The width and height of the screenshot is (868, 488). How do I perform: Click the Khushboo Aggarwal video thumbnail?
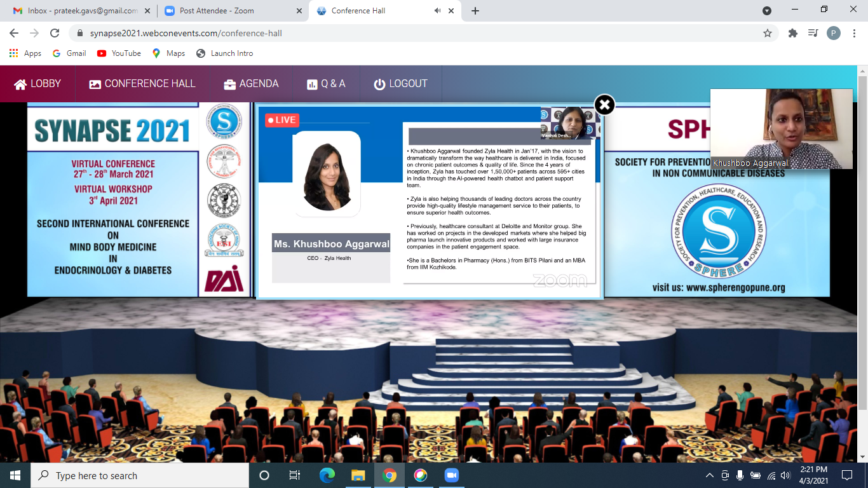pos(781,128)
